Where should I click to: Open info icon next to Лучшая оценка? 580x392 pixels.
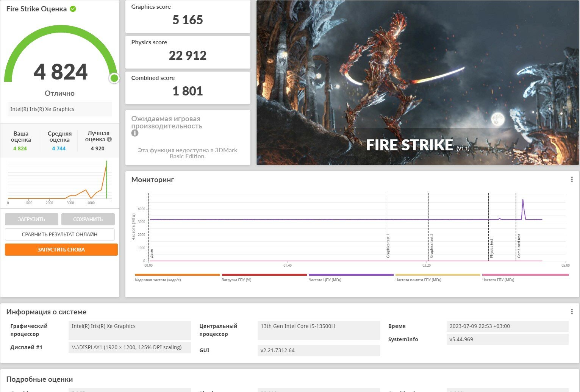[x=109, y=139]
